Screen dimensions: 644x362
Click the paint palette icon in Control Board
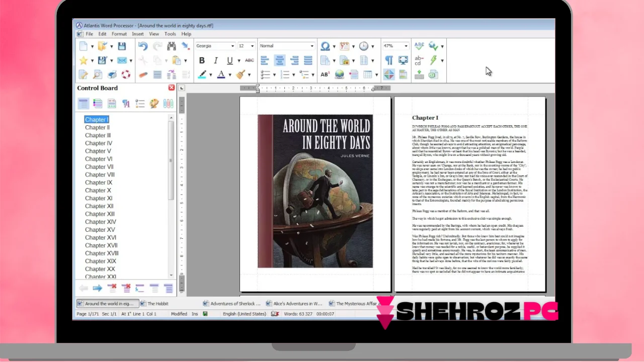pyautogui.click(x=154, y=104)
